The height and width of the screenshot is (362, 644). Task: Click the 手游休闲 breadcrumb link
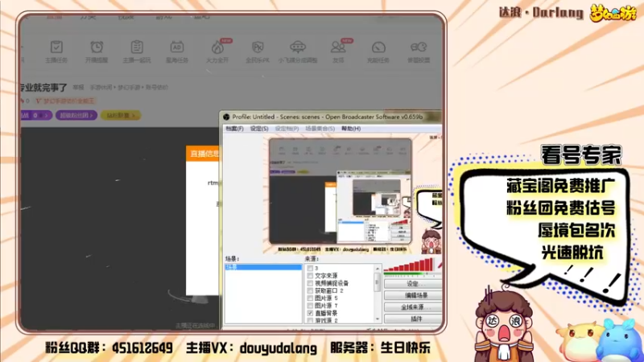(x=101, y=88)
